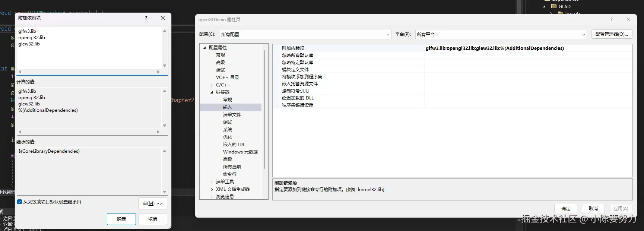Open the 配置(C) dropdown
The height and width of the screenshot is (231, 644).
(x=305, y=34)
